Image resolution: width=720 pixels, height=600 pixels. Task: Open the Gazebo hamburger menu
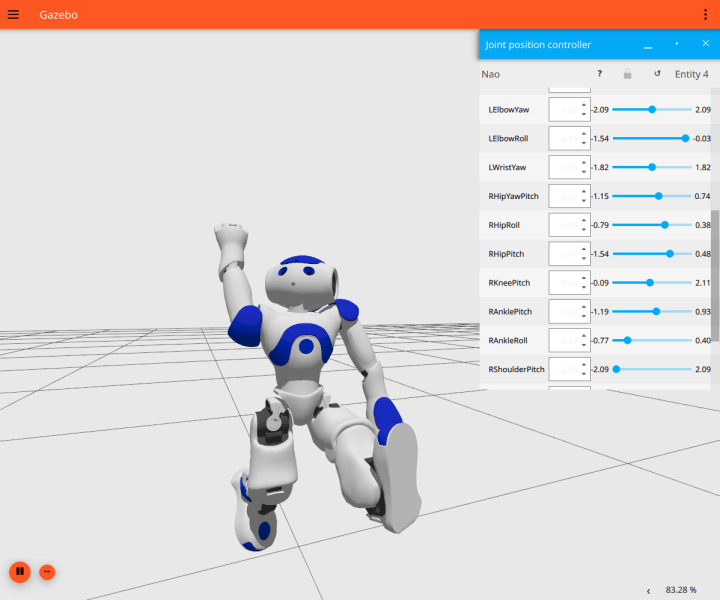(x=13, y=15)
